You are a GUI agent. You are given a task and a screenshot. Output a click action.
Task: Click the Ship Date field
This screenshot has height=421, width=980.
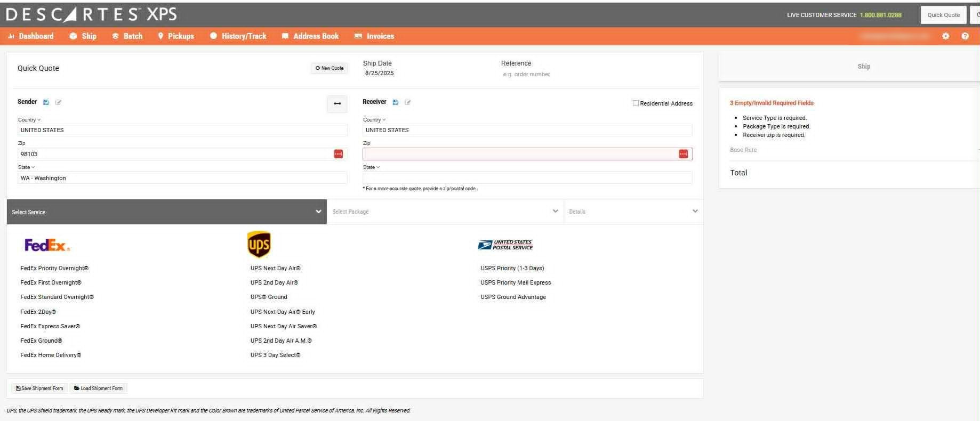coord(380,73)
